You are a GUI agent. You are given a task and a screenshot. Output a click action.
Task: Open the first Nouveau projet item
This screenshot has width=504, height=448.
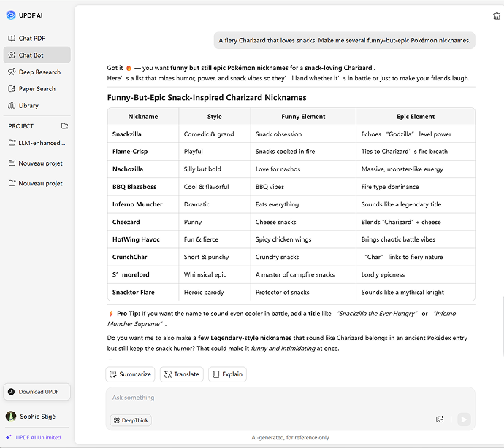(x=40, y=163)
